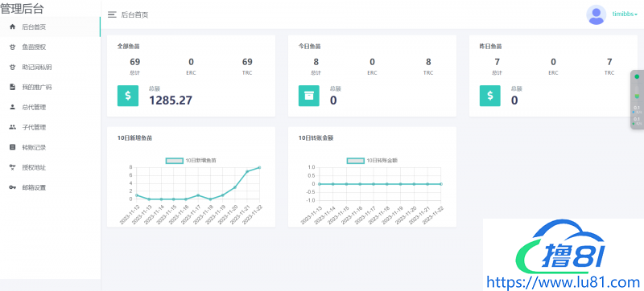Click the total amount 1285.27
This screenshot has width=644, height=291.
click(x=171, y=100)
